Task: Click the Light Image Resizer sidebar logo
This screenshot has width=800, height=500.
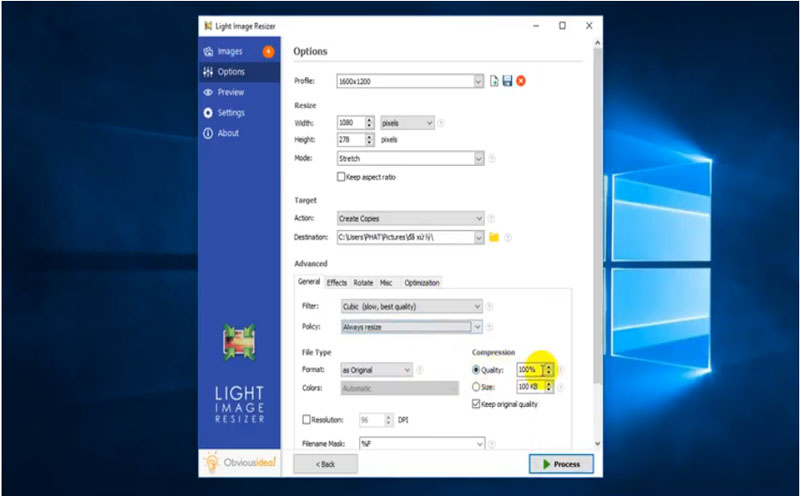Action: (x=239, y=375)
